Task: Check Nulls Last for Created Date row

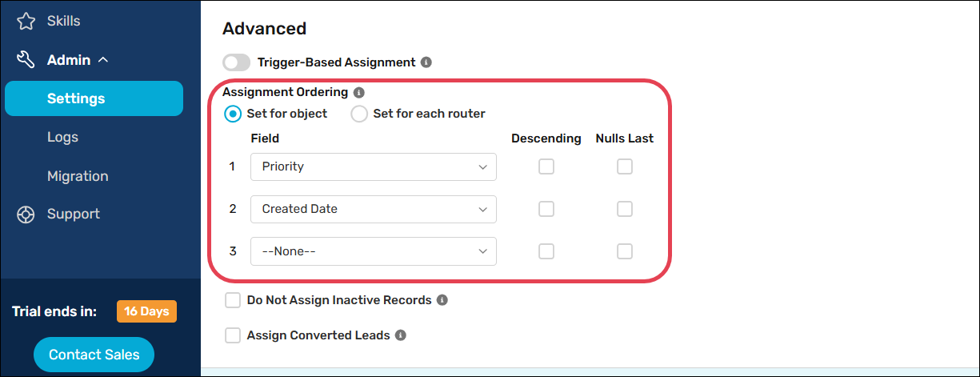Action: [625, 209]
